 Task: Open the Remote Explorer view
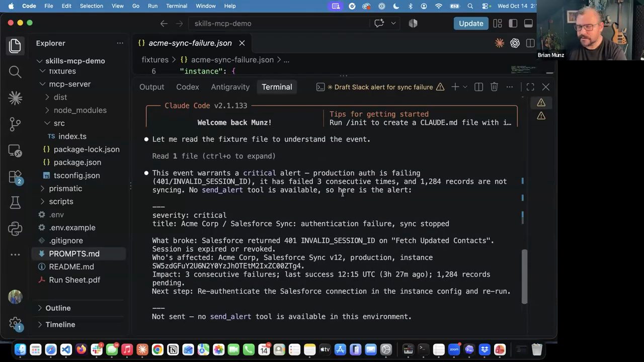[x=15, y=150]
